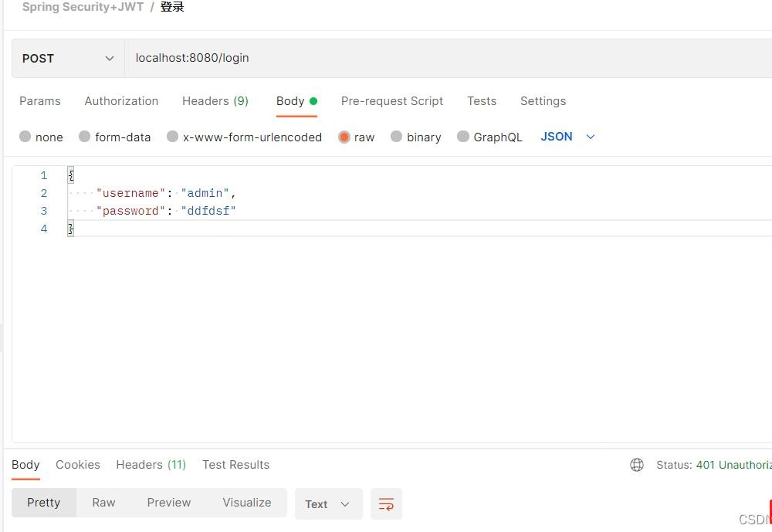Choose GraphQL body type radio
The image size is (772, 532).
coord(463,137)
